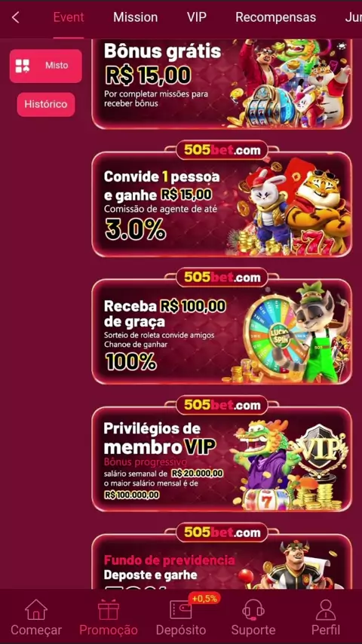This screenshot has width=362, height=644.
Task: Open the Receba R$ 100,00 de graça banner
Action: pos(222,332)
